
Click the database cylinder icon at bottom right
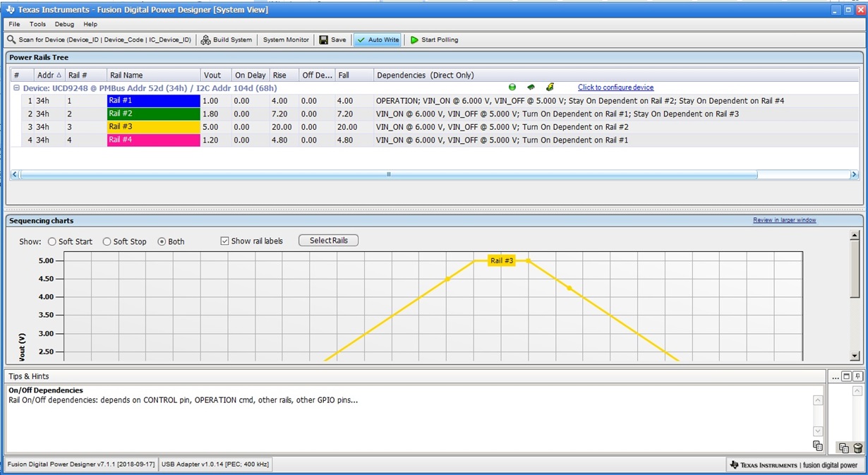pyautogui.click(x=857, y=447)
